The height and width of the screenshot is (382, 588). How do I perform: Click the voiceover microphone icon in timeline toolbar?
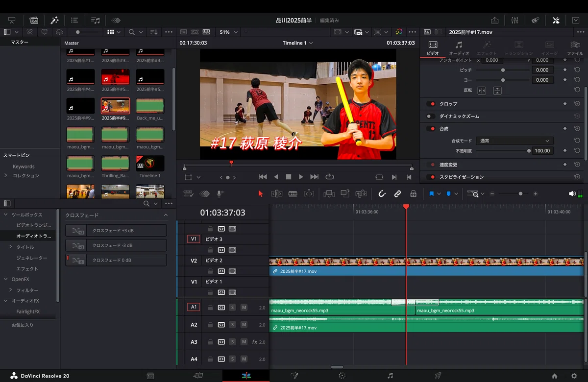point(220,193)
